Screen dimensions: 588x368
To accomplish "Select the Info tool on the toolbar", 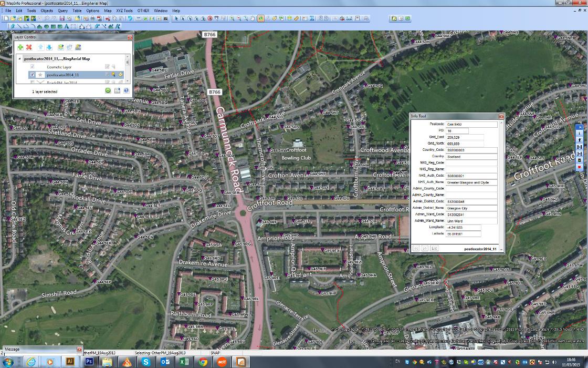I will pos(260,19).
